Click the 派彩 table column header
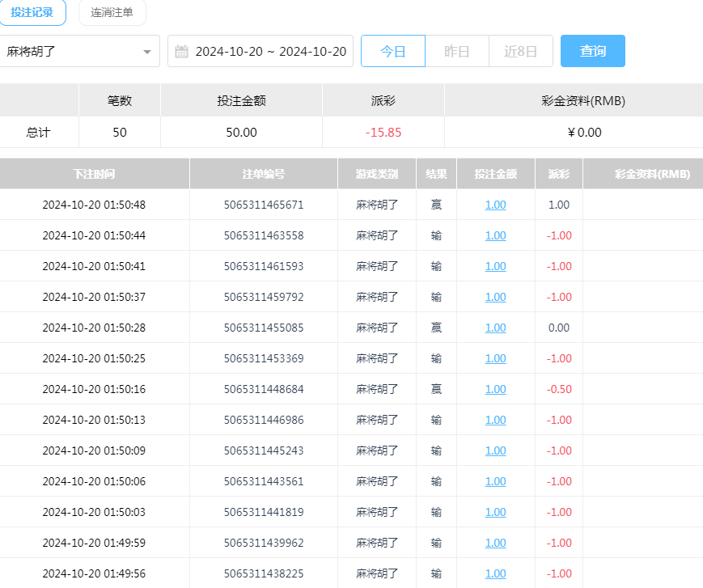Image resolution: width=703 pixels, height=588 pixels. click(558, 174)
